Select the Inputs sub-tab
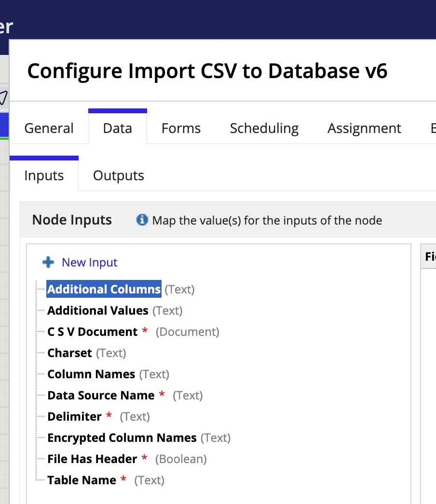 point(44,175)
